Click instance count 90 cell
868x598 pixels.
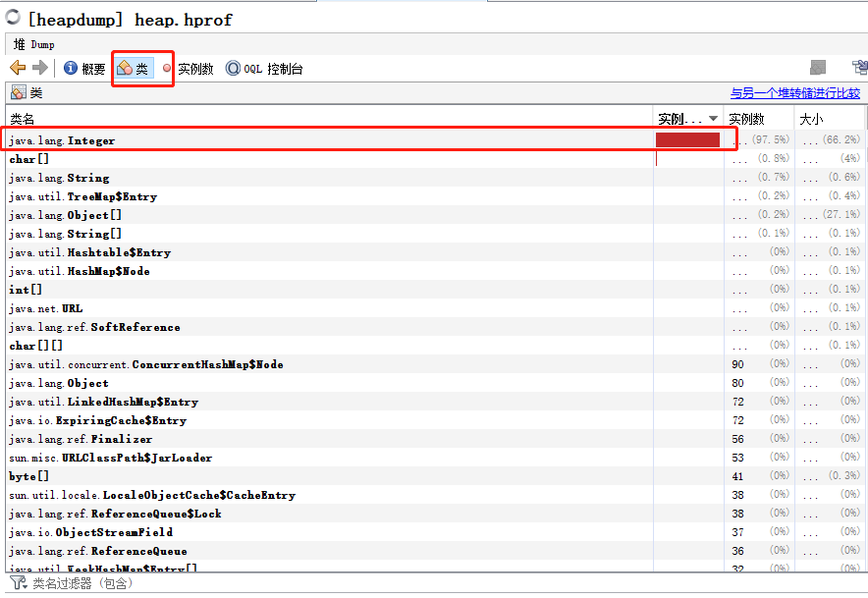759,363
